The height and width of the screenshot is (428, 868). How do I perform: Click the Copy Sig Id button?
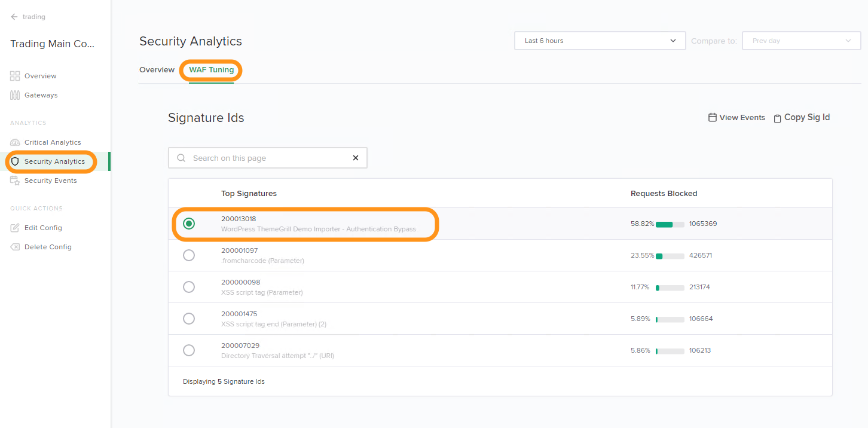[802, 118]
